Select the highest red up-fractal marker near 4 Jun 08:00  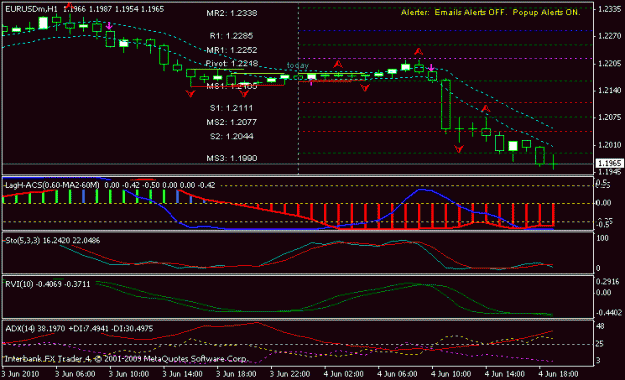[418, 51]
